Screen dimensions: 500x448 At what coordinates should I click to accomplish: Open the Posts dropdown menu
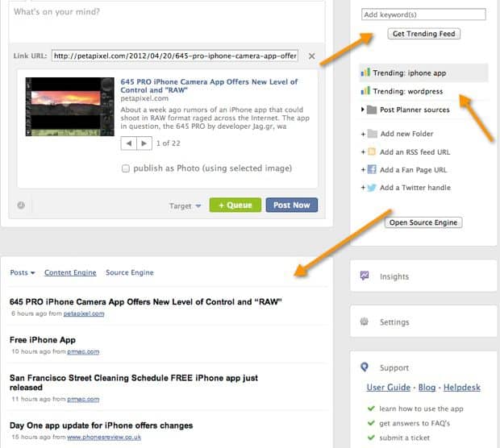(x=23, y=273)
